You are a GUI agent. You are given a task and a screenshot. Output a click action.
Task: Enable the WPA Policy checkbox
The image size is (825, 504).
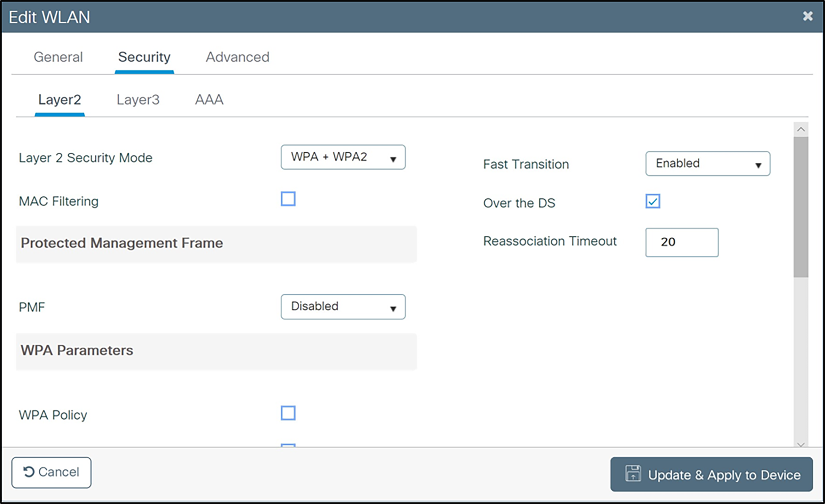pos(288,413)
